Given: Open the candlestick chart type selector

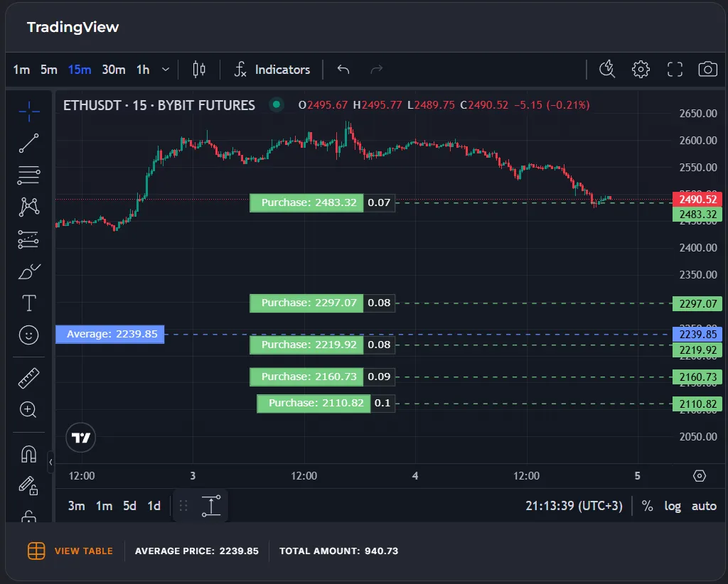Looking at the screenshot, I should pyautogui.click(x=199, y=70).
